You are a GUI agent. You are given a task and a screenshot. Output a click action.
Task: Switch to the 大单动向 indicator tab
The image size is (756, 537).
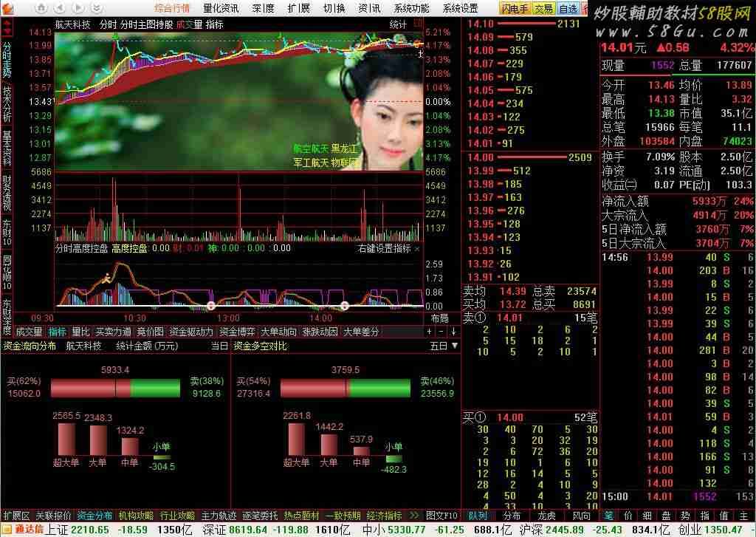click(278, 332)
